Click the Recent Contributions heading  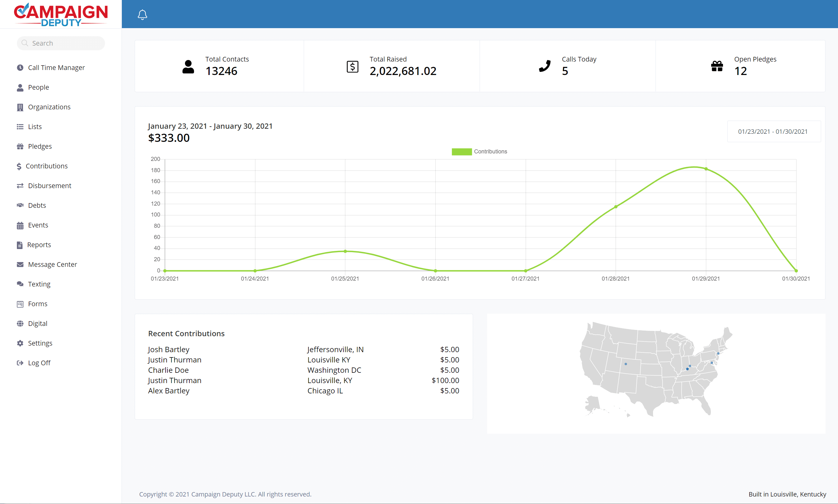click(186, 333)
